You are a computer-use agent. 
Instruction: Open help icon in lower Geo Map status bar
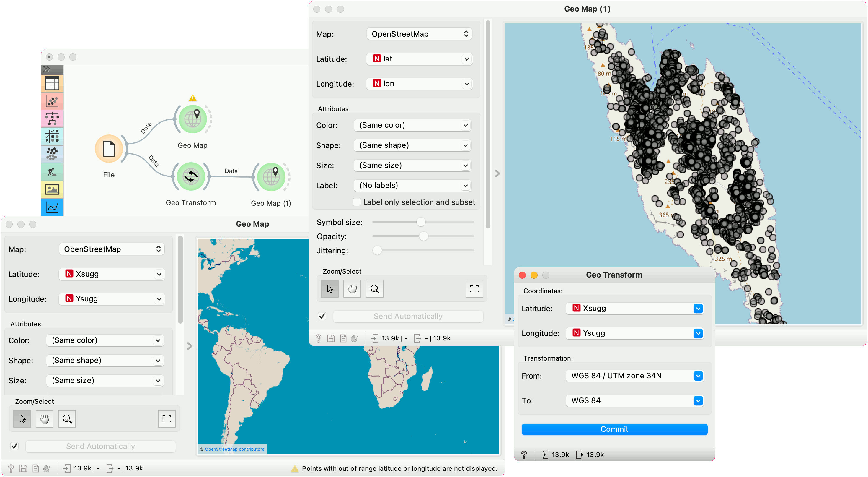[11, 468]
